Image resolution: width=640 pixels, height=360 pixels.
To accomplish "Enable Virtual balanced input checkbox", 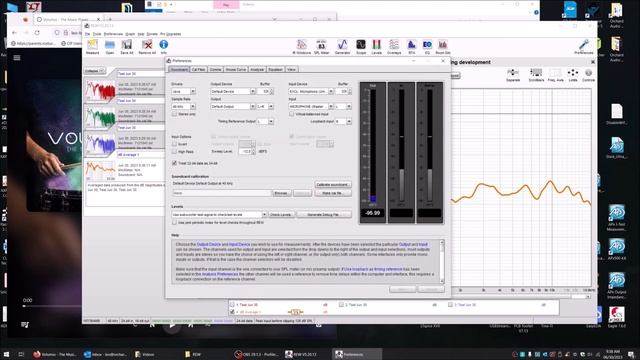I will [291, 114].
